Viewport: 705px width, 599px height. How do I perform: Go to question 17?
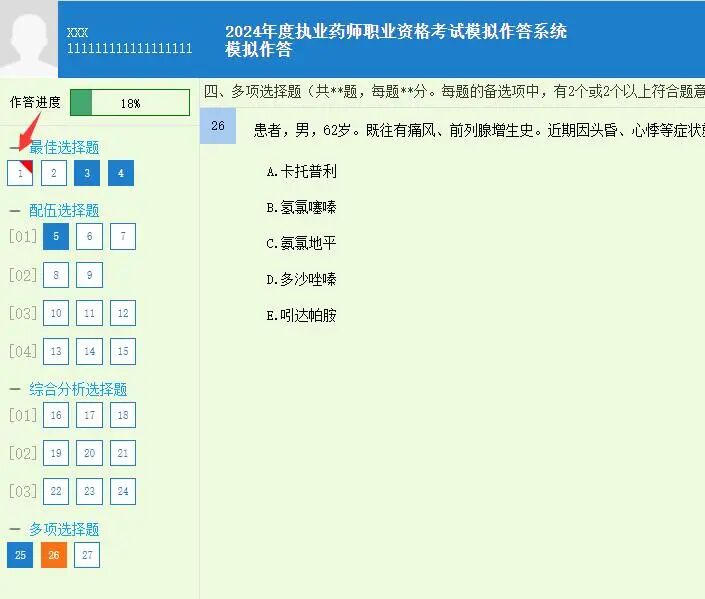pyautogui.click(x=89, y=415)
